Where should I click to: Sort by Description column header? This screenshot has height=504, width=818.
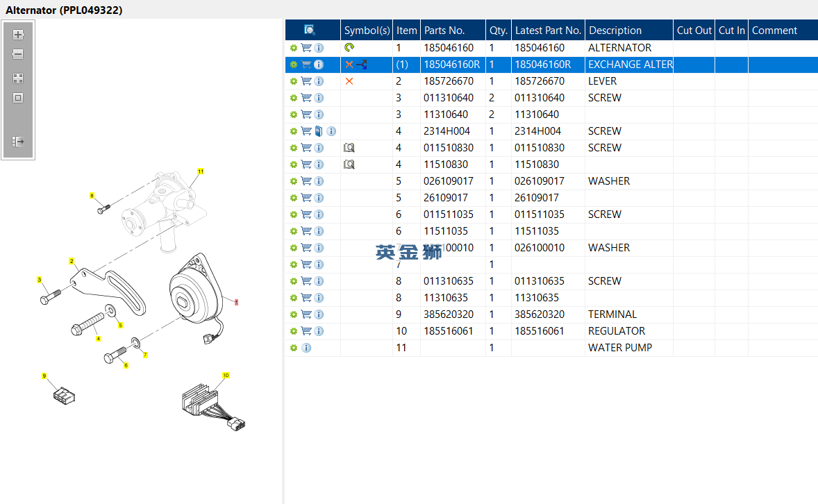click(629, 31)
